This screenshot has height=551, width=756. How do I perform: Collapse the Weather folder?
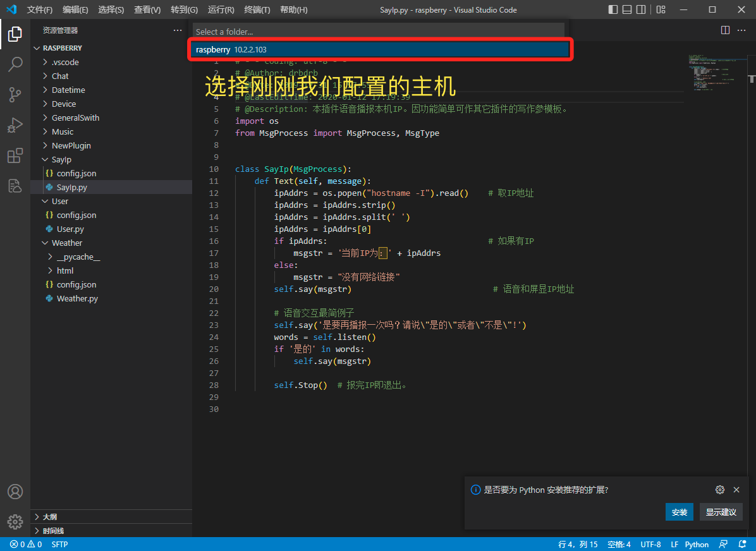(111, 243)
